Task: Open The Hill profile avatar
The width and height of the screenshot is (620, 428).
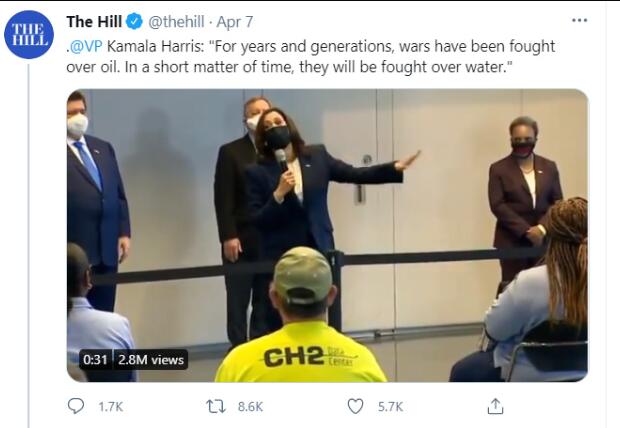Action: [28, 34]
